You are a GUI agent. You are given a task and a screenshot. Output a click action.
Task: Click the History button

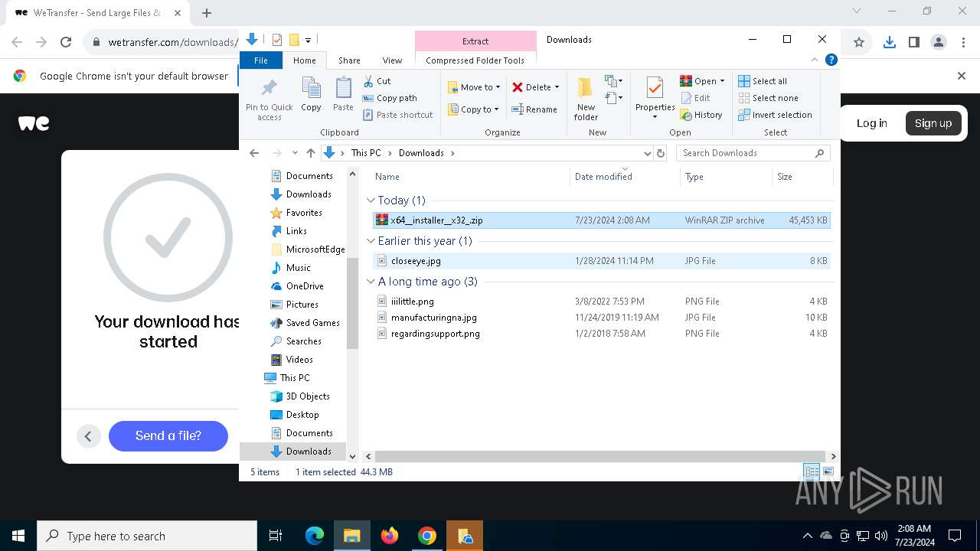tap(701, 115)
